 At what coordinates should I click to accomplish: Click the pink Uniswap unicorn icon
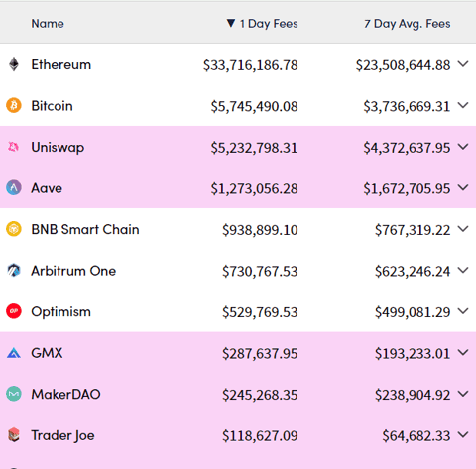(x=14, y=147)
